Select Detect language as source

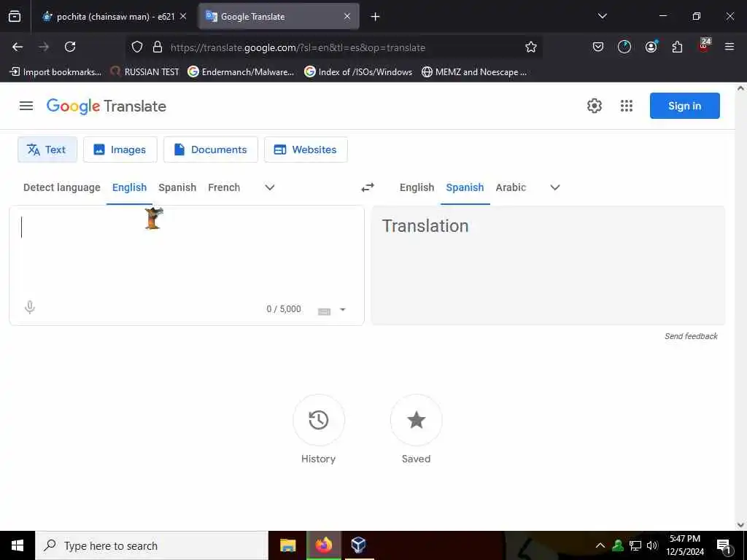click(62, 187)
